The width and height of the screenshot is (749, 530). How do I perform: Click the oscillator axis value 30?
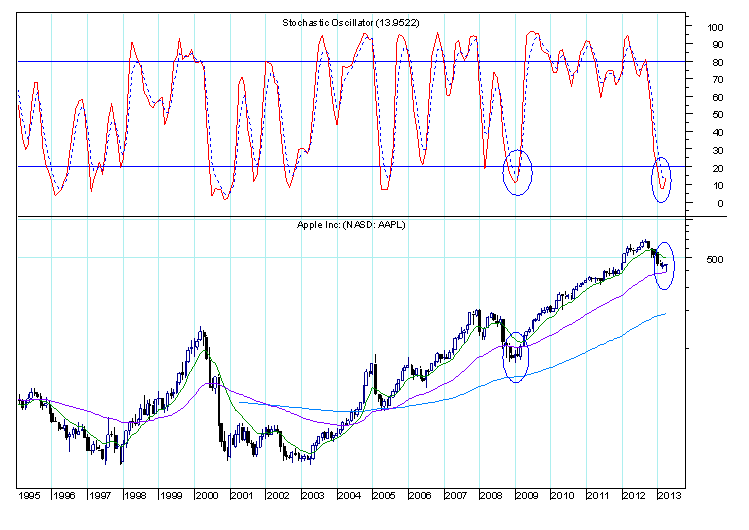[717, 150]
